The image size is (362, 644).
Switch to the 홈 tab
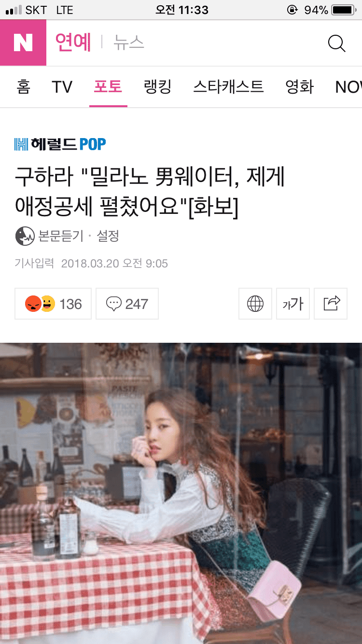23,87
